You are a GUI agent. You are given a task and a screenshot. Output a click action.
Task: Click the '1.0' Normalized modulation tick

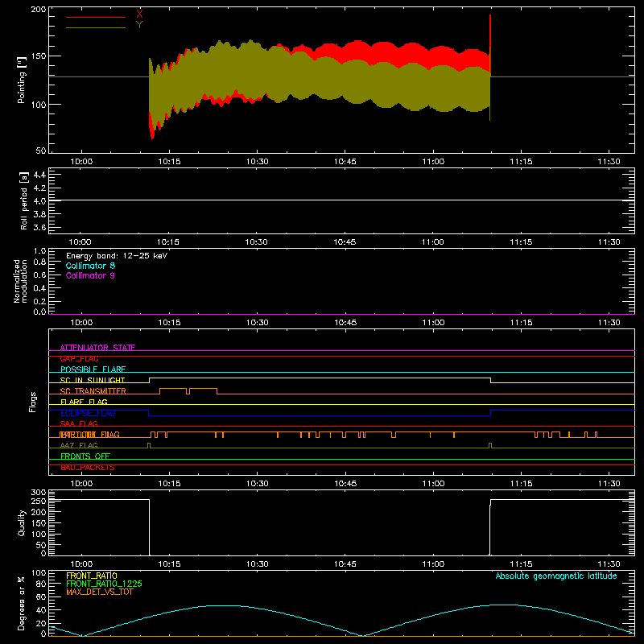point(39,251)
